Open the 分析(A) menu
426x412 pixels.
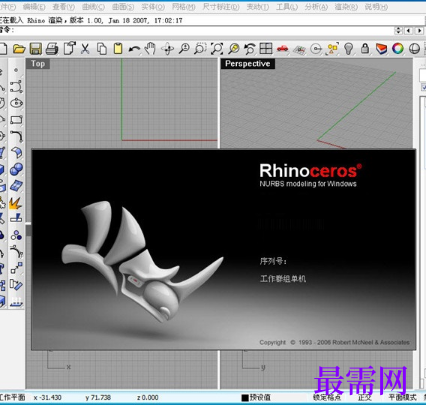316,7
